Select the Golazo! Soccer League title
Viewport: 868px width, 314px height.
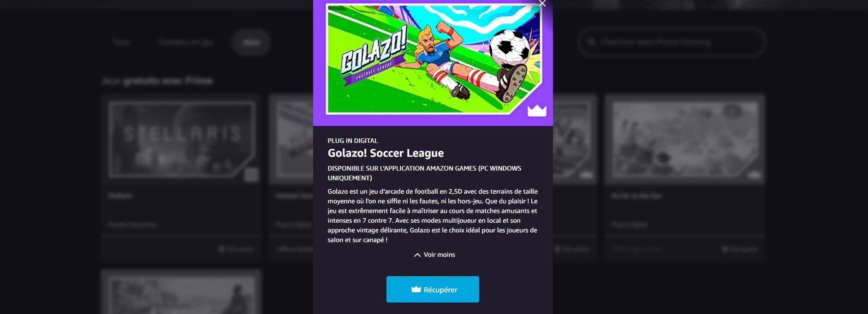386,153
